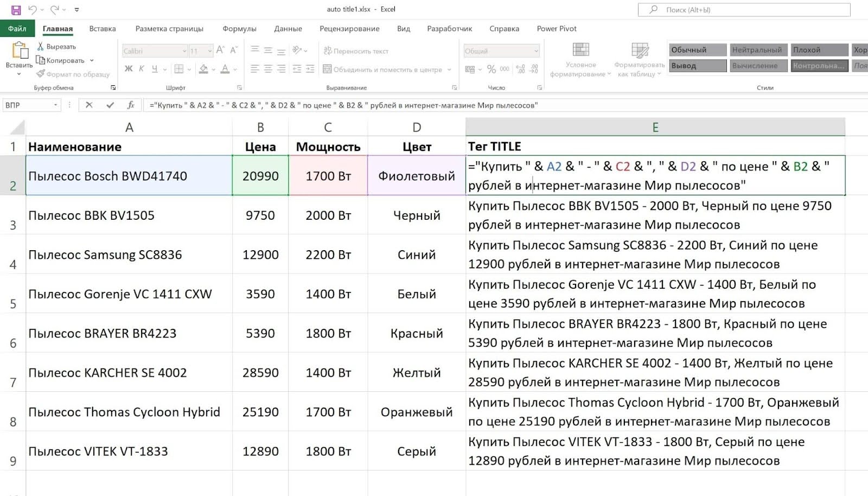Screen dimensions: 868x496
Task: Switch to the Формулы ribbon tab
Action: (x=239, y=28)
